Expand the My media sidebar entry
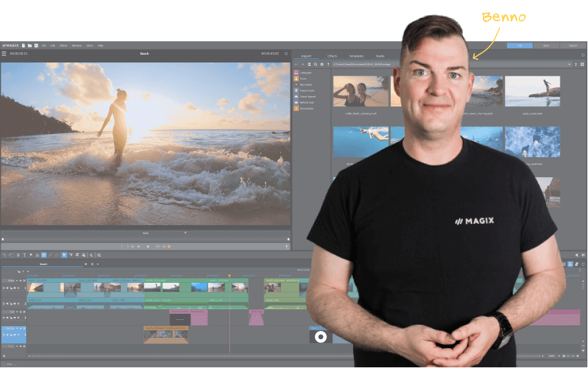The image size is (588, 368). (x=296, y=84)
